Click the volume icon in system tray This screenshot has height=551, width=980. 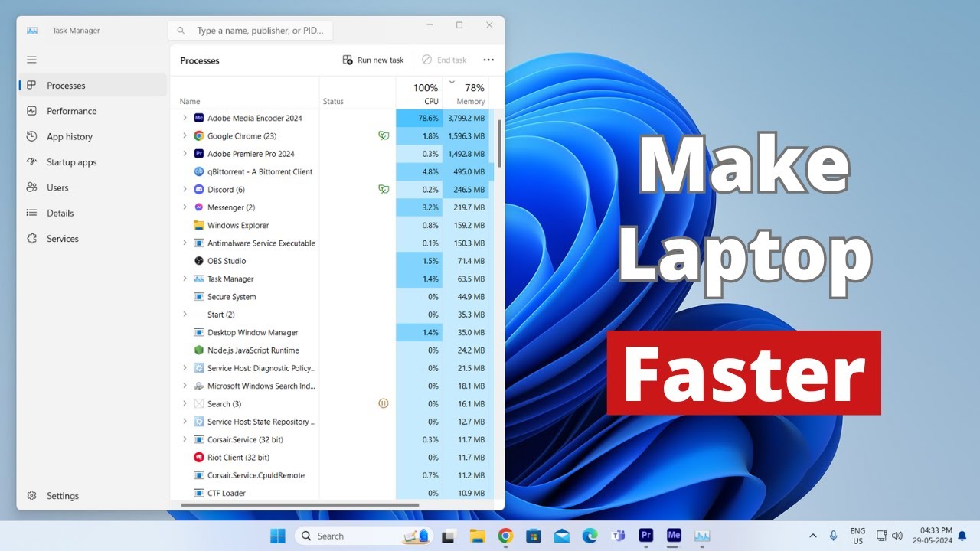(897, 536)
